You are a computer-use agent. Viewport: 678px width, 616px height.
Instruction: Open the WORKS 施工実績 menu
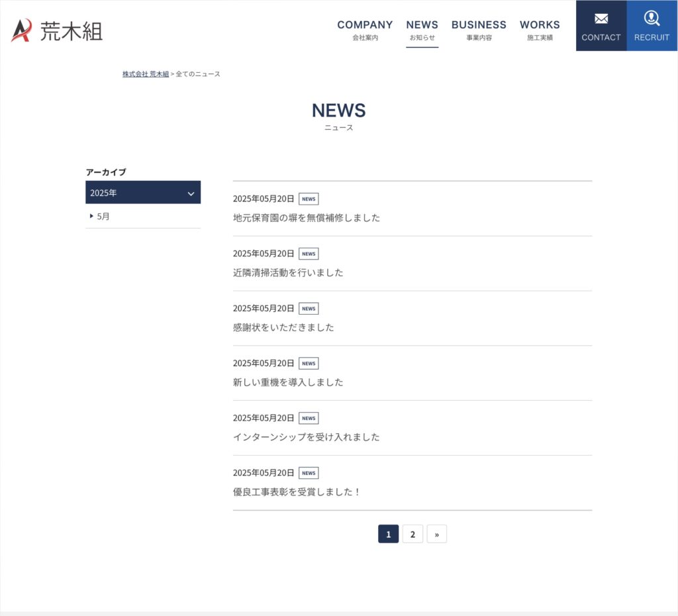540,30
